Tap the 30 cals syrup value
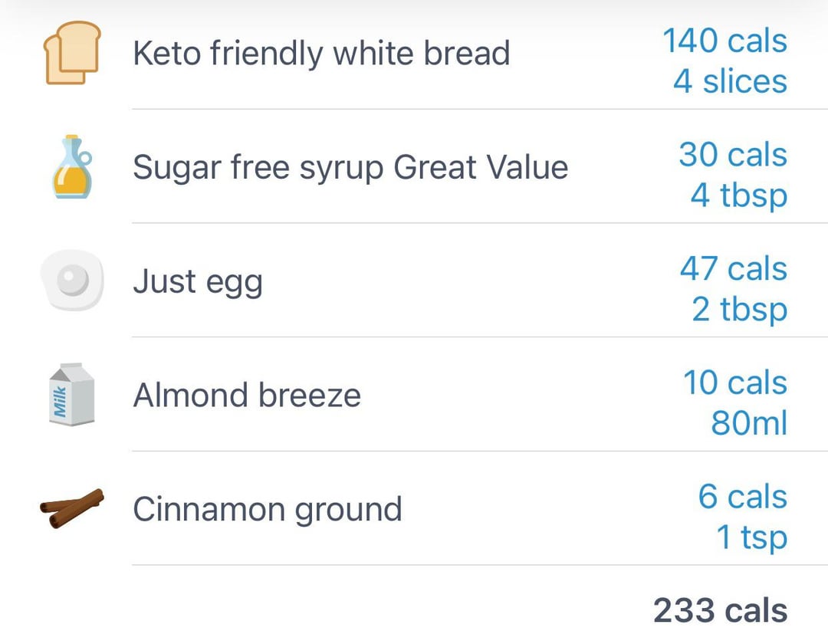The height and width of the screenshot is (644, 828). click(x=733, y=154)
